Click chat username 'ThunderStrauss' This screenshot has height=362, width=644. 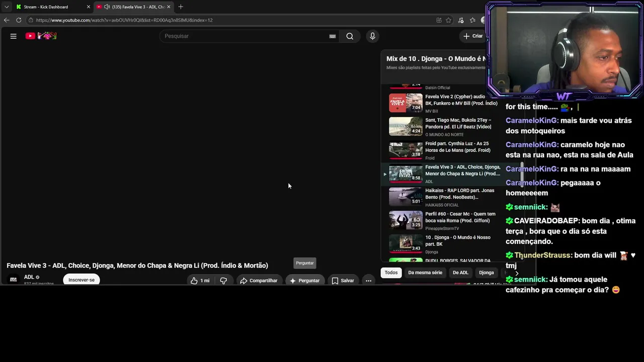point(543,255)
